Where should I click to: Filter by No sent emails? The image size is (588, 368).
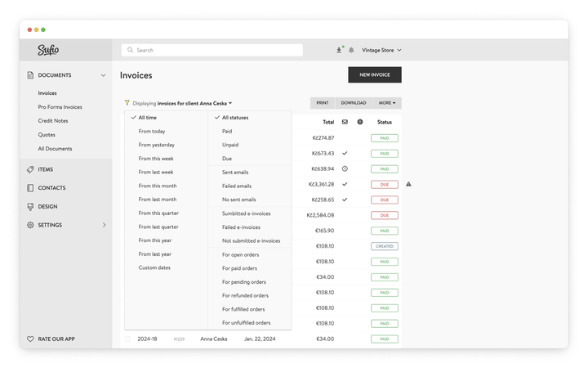pyautogui.click(x=238, y=200)
